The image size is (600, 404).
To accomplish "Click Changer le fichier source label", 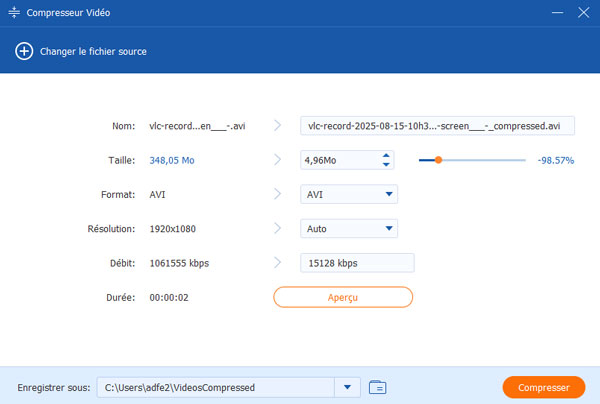I will [93, 51].
